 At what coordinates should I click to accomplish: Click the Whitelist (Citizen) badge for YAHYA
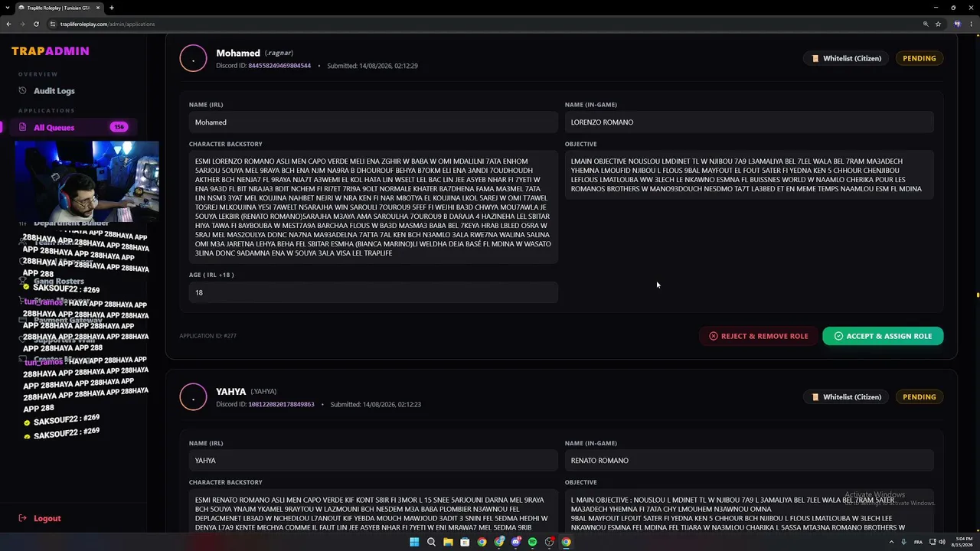(847, 397)
